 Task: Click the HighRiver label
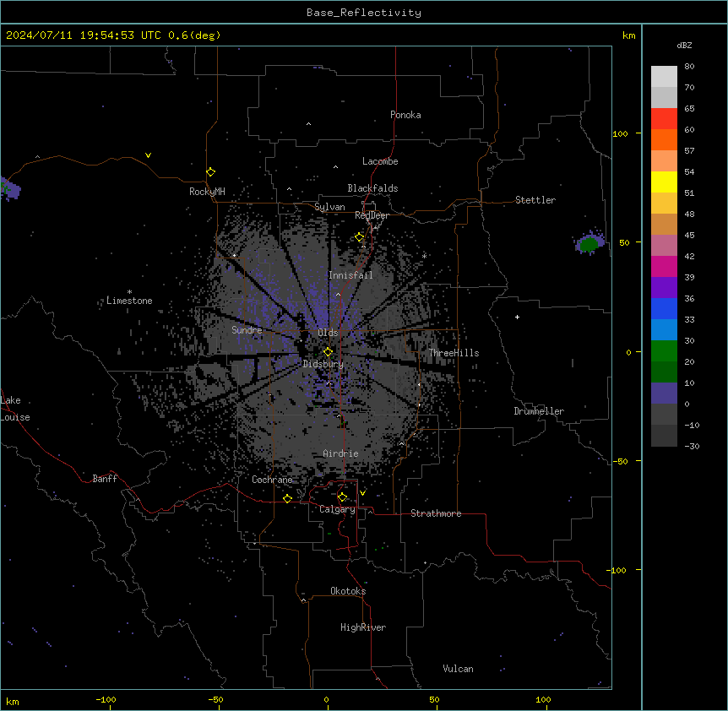click(363, 627)
